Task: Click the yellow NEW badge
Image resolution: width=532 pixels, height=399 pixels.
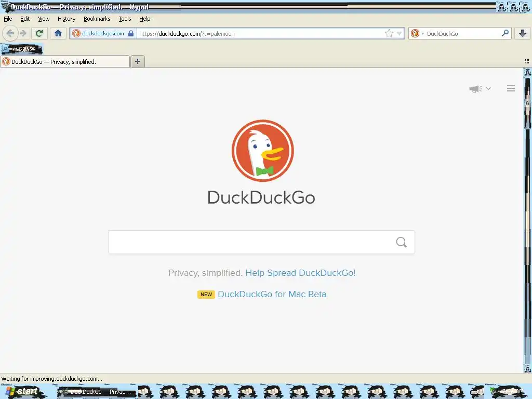Action: (206, 294)
